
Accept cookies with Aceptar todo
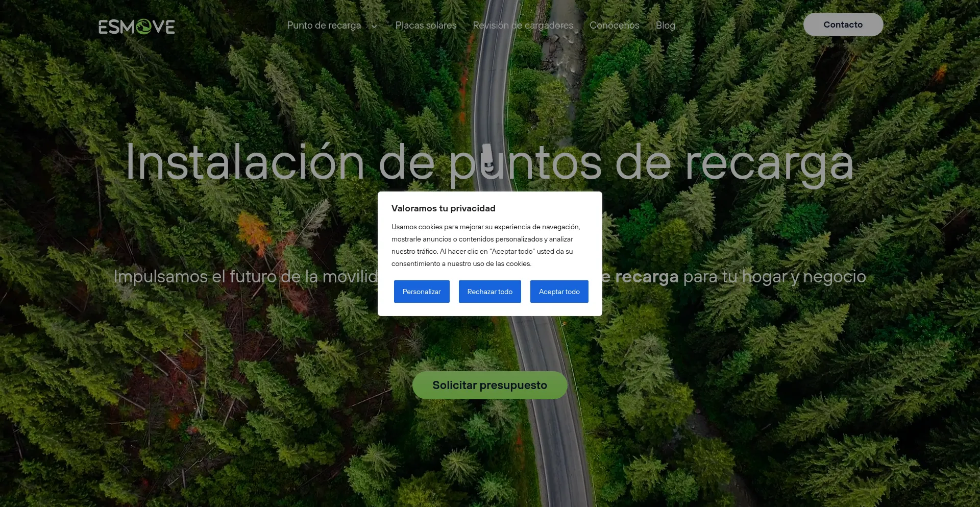coord(559,292)
